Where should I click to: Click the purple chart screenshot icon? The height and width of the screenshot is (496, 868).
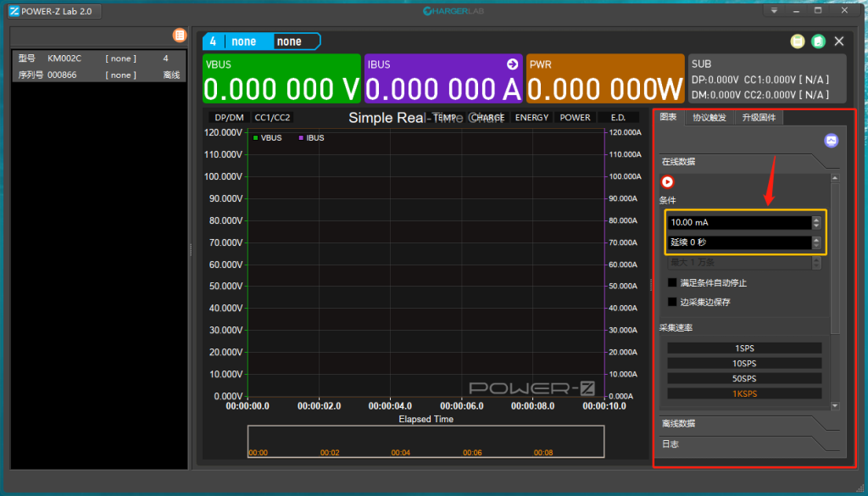[831, 140]
